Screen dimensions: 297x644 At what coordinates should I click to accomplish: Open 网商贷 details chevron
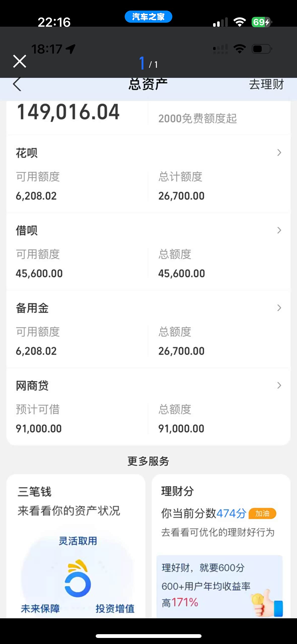(279, 385)
